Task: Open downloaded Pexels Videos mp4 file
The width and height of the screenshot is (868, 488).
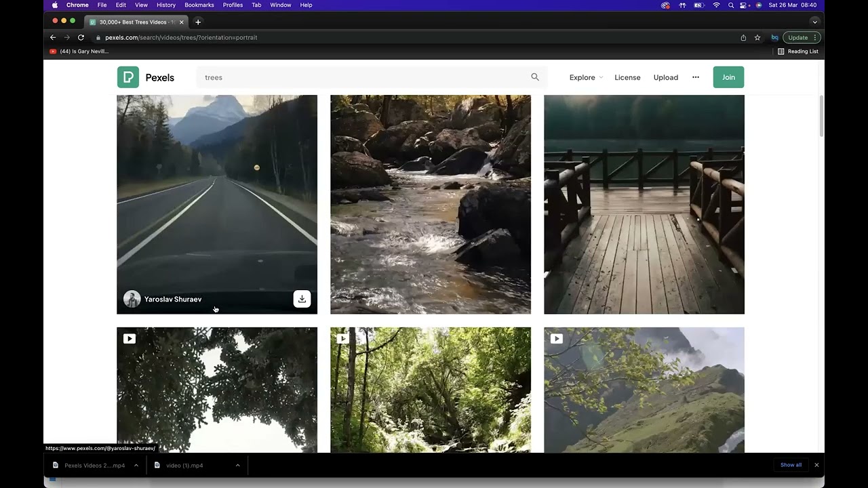Action: [95, 465]
